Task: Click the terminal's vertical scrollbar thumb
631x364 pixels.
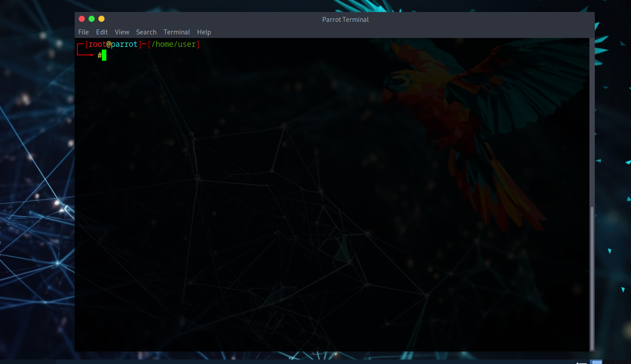Action: pyautogui.click(x=592, y=277)
